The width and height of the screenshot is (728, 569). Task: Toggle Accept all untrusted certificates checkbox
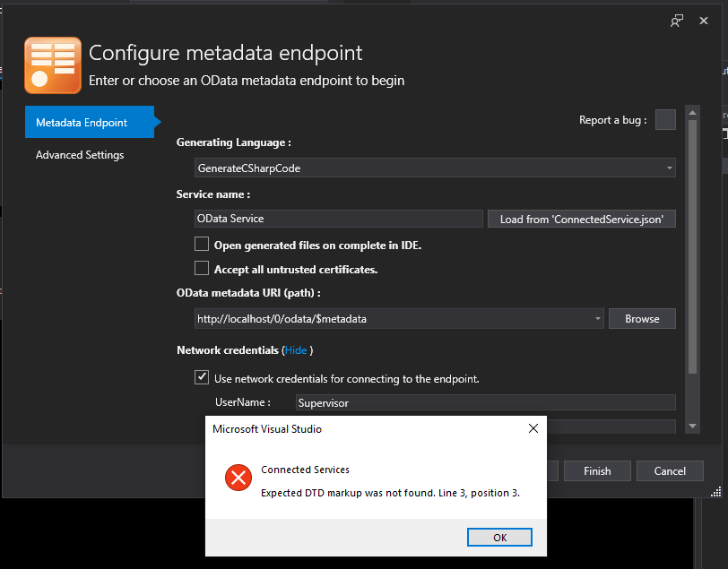202,268
